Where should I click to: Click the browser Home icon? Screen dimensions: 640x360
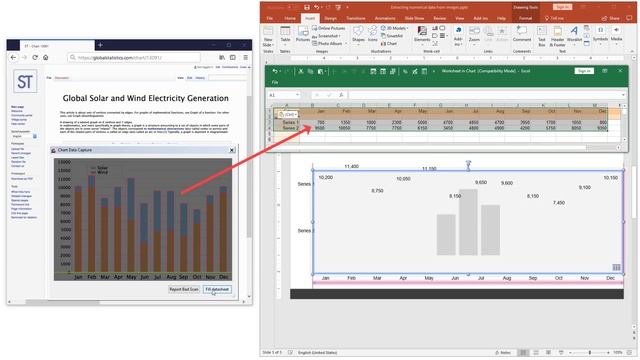tap(46, 58)
